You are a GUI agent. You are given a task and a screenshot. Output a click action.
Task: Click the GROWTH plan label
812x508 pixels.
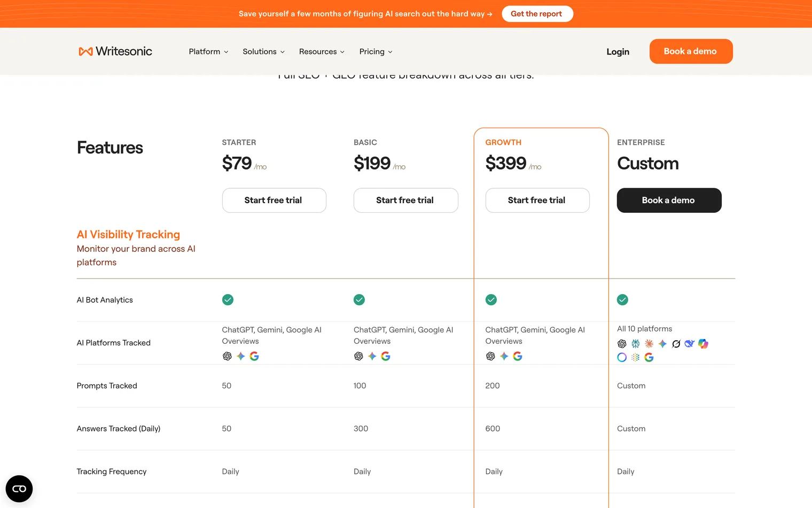click(x=503, y=143)
